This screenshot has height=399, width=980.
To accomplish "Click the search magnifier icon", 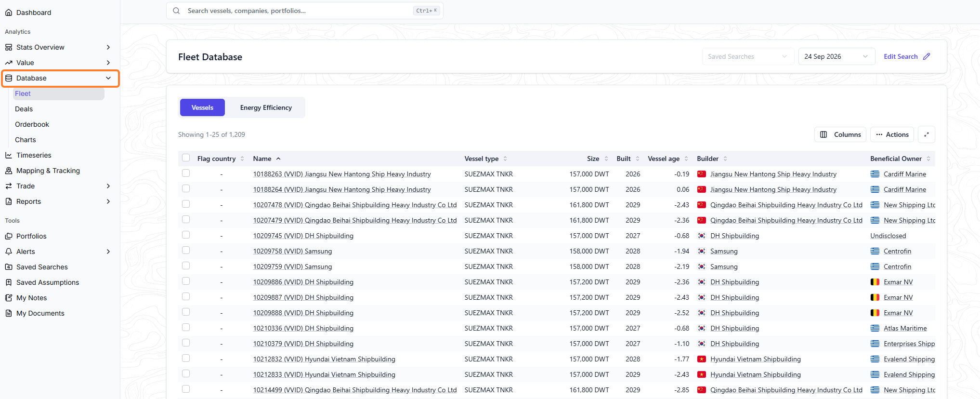I will pyautogui.click(x=177, y=11).
